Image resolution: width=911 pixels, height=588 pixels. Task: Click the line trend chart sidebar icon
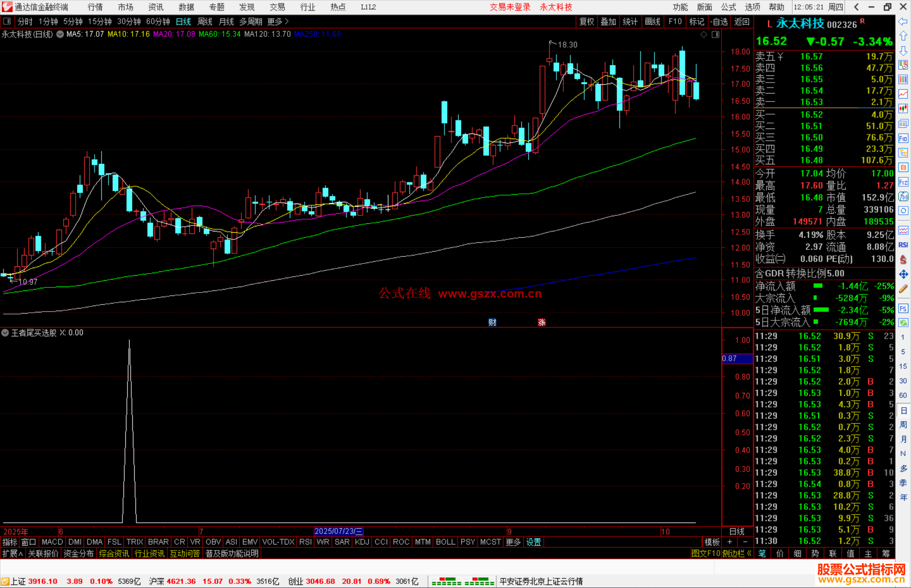click(x=903, y=94)
